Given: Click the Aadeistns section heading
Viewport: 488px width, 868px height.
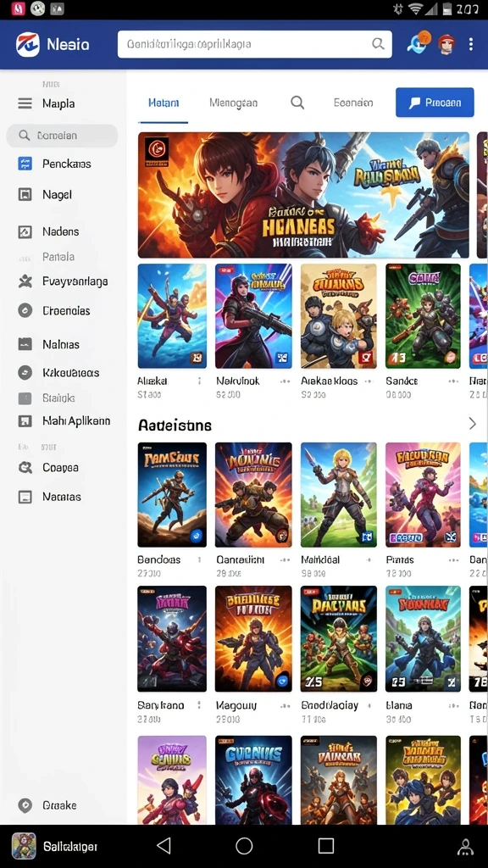Looking at the screenshot, I should (175, 426).
